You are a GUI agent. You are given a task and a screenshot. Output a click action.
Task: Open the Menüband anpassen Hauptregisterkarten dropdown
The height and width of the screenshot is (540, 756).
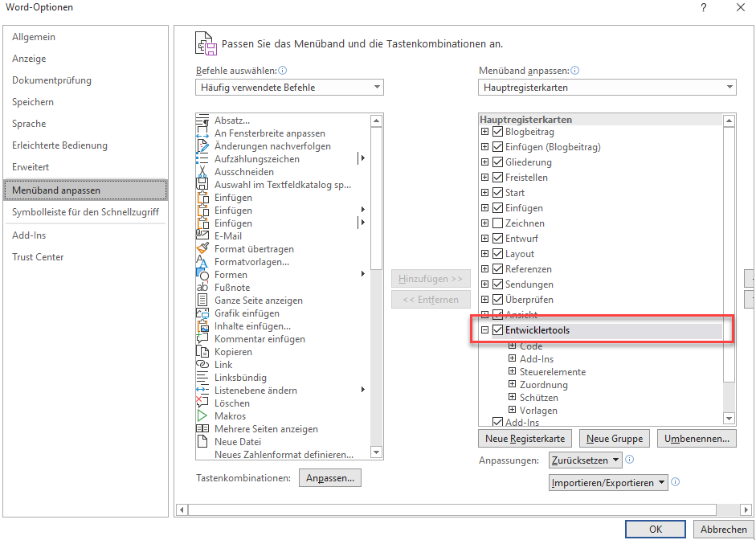[607, 88]
